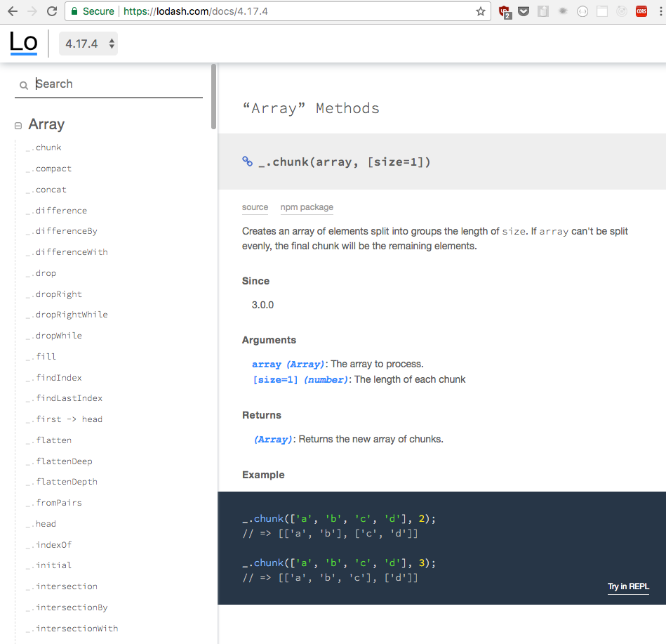Click the Example section heading
Image resolution: width=666 pixels, height=644 pixels.
(263, 475)
